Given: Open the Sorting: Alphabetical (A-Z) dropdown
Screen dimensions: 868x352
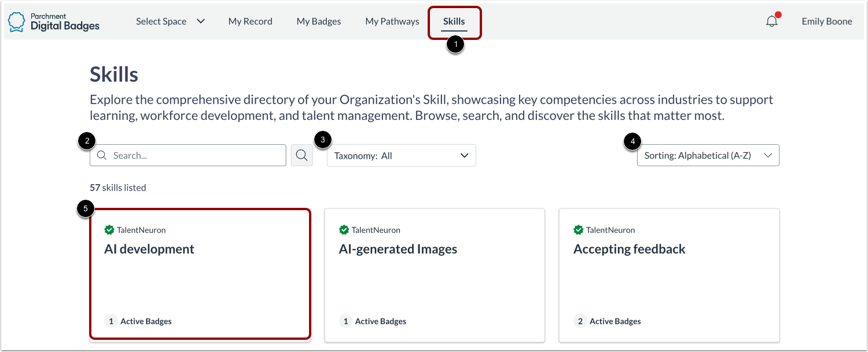Looking at the screenshot, I should [708, 156].
